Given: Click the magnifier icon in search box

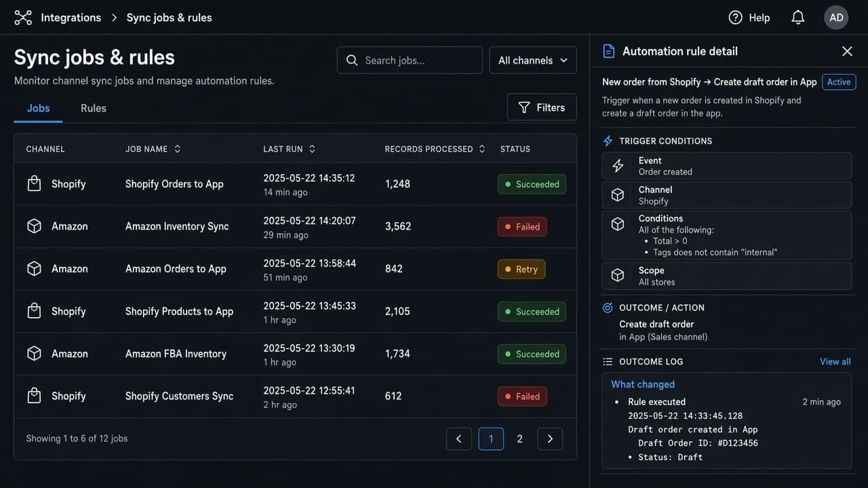Looking at the screenshot, I should pos(352,60).
